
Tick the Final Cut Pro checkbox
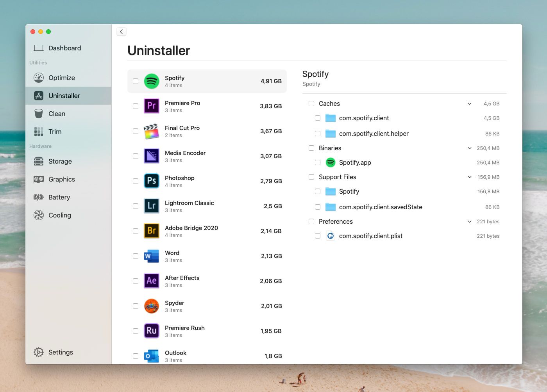(136, 131)
